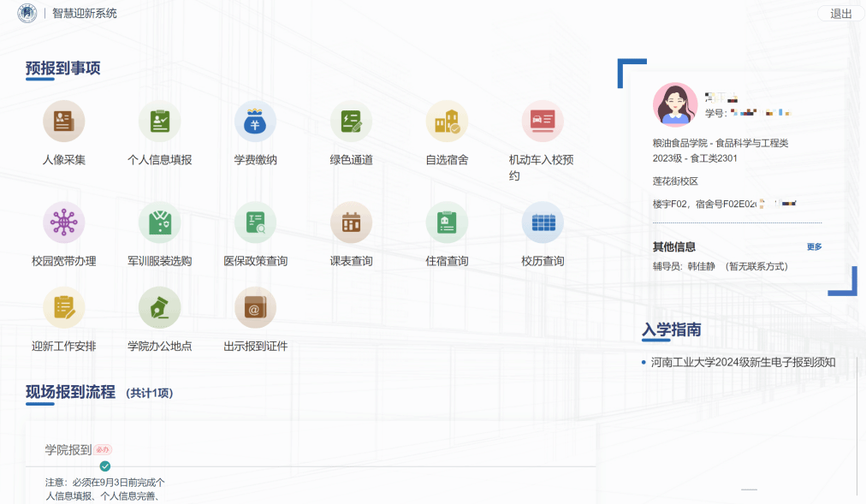Screen dimensions: 866x504
Task: Open the 住宿查询 accommodation icon
Action: coord(448,222)
